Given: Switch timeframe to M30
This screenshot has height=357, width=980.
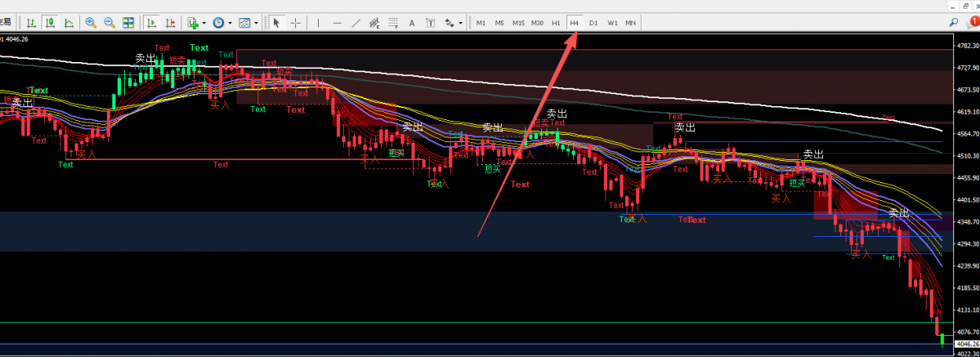Looking at the screenshot, I should pos(537,23).
